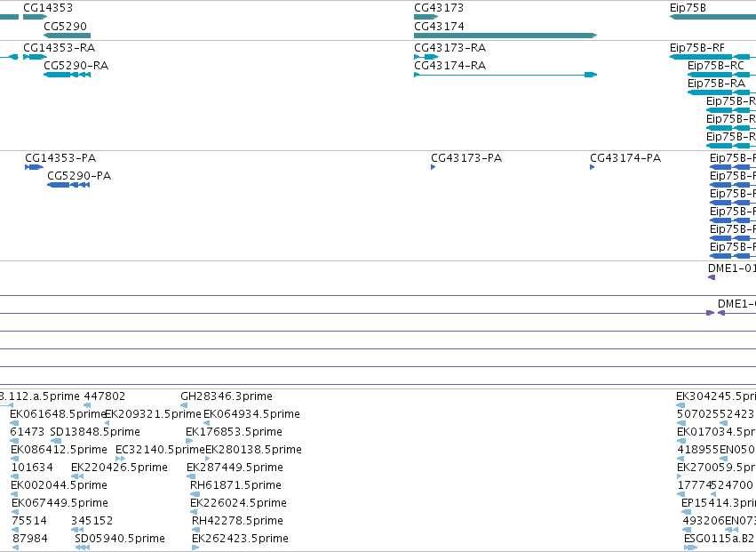756x552 pixels.
Task: Click the EK064934.5prime EST label
Action: 251,414
